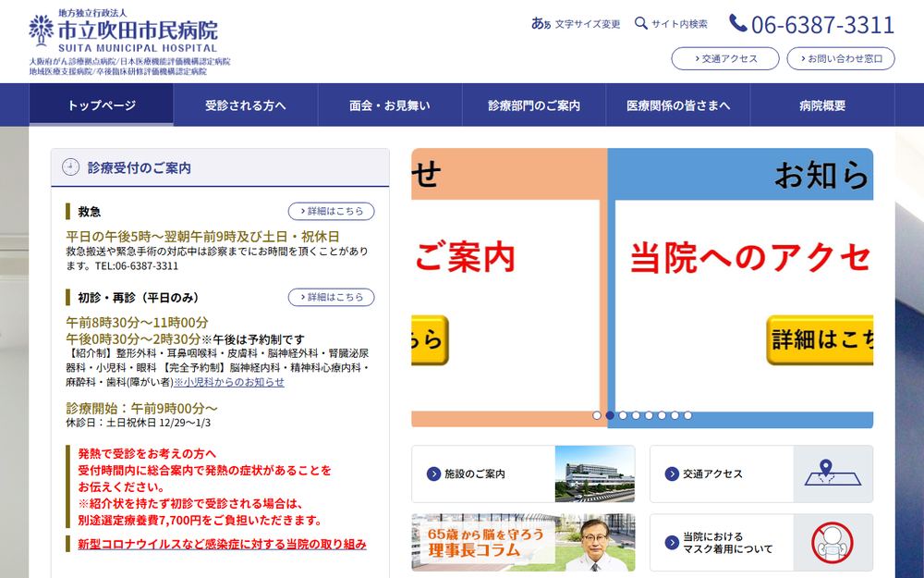Click 詳細はこちら button for 初診・再診
Viewport: 924px width, 578px height.
331,297
